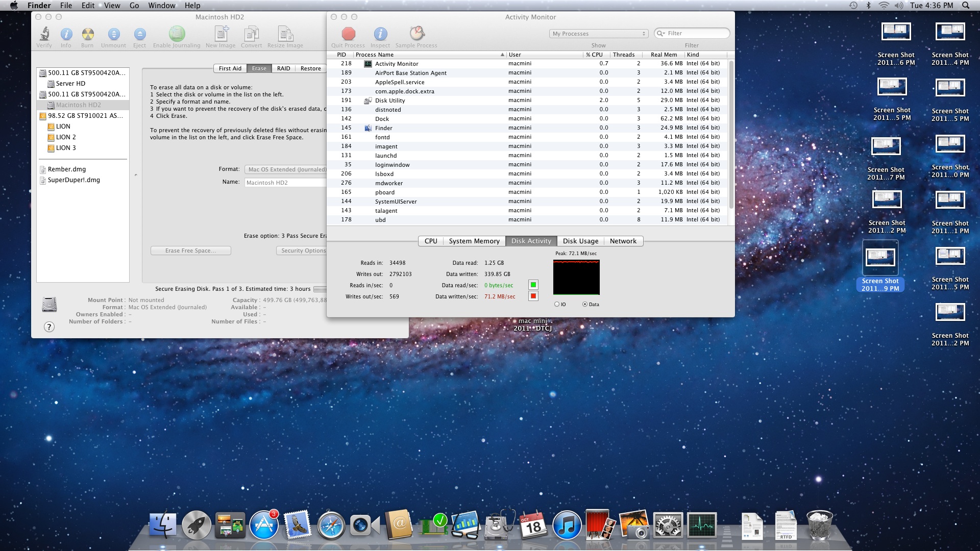Switch to the First Aid tab
This screenshot has width=980, height=551.
pyautogui.click(x=230, y=68)
